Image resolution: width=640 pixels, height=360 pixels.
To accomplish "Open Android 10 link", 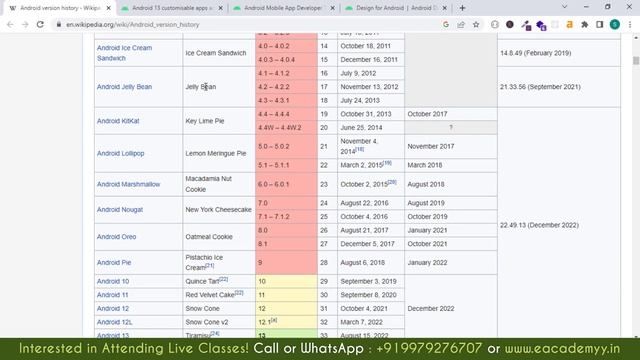I will 113,281.
